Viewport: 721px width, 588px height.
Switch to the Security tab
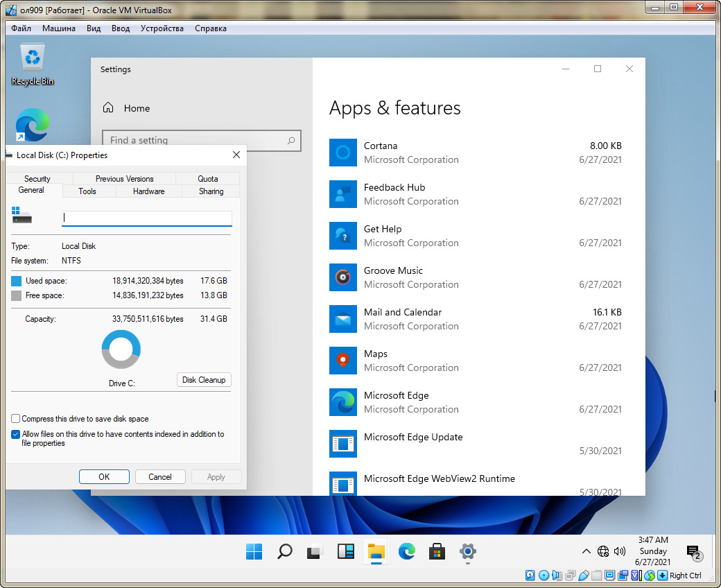click(x=37, y=179)
